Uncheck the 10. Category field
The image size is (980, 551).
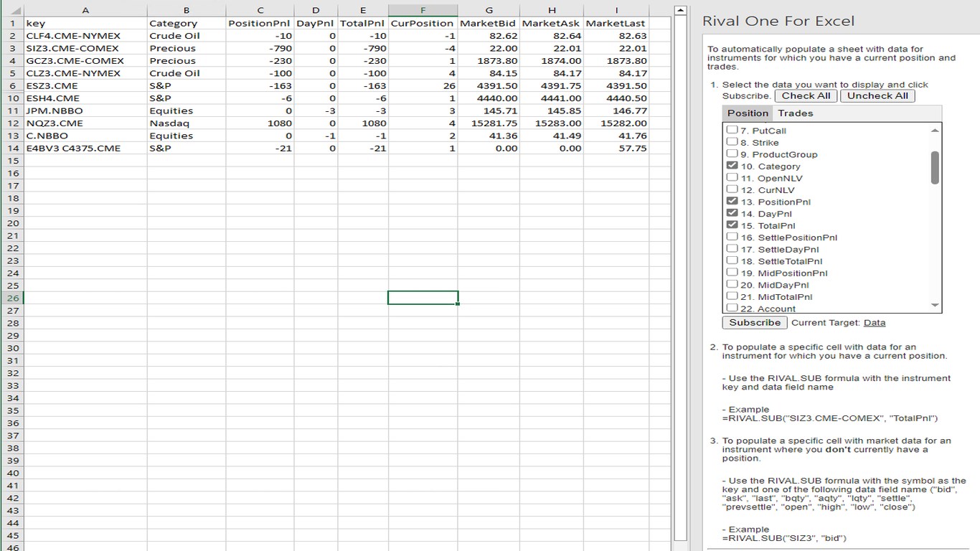pyautogui.click(x=732, y=166)
